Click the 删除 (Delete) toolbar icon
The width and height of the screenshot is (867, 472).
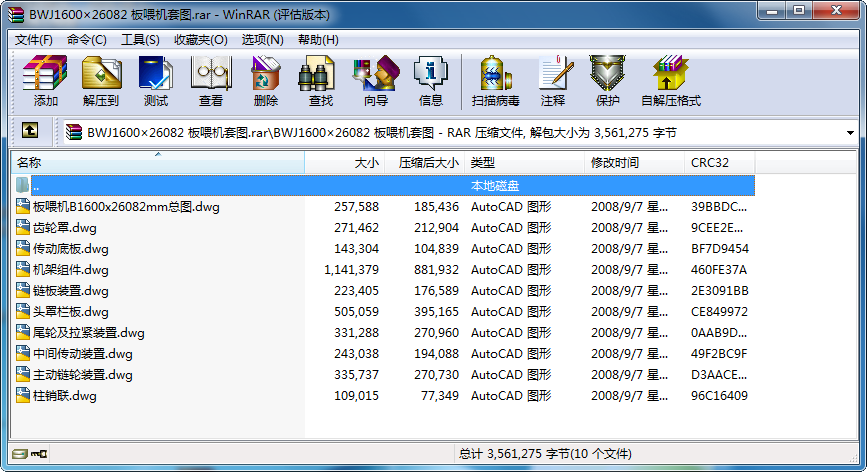(x=266, y=81)
